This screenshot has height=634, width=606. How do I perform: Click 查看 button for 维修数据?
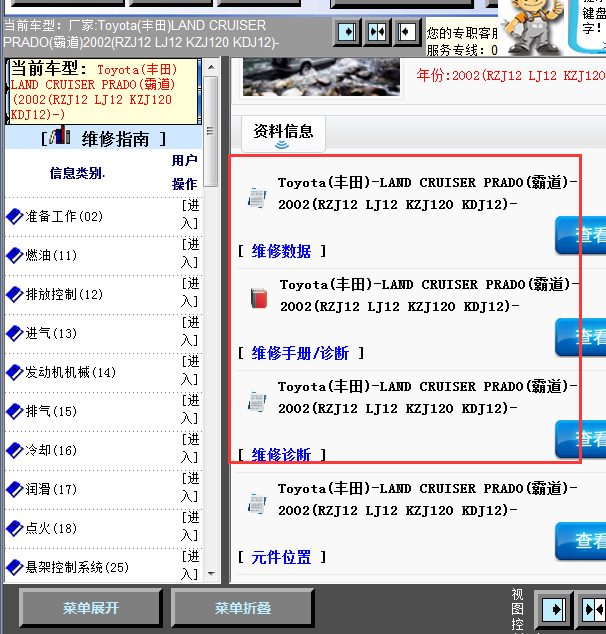581,235
